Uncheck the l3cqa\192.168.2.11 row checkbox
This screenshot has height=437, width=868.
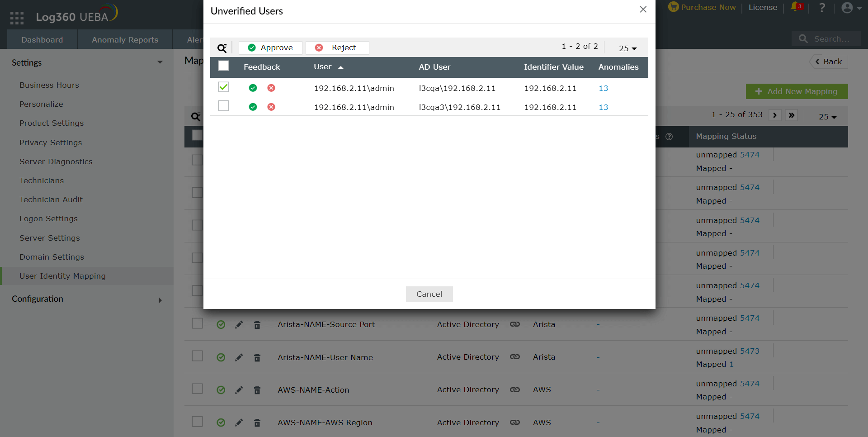click(223, 87)
